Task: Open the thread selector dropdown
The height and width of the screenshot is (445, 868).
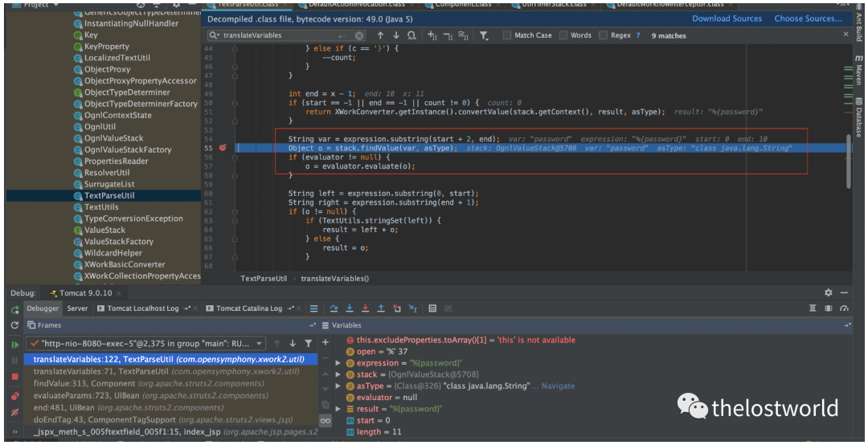Action: tap(259, 344)
